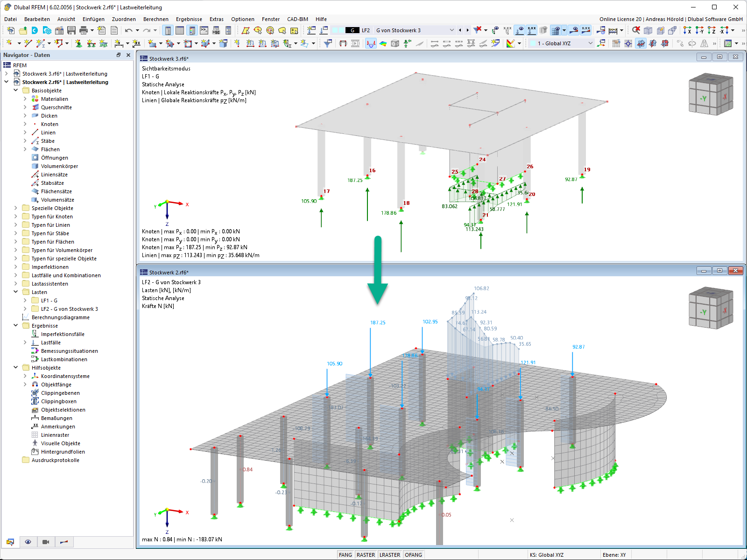This screenshot has height=560, width=747.
Task: Open Views camera navigator tab
Action: (x=46, y=542)
